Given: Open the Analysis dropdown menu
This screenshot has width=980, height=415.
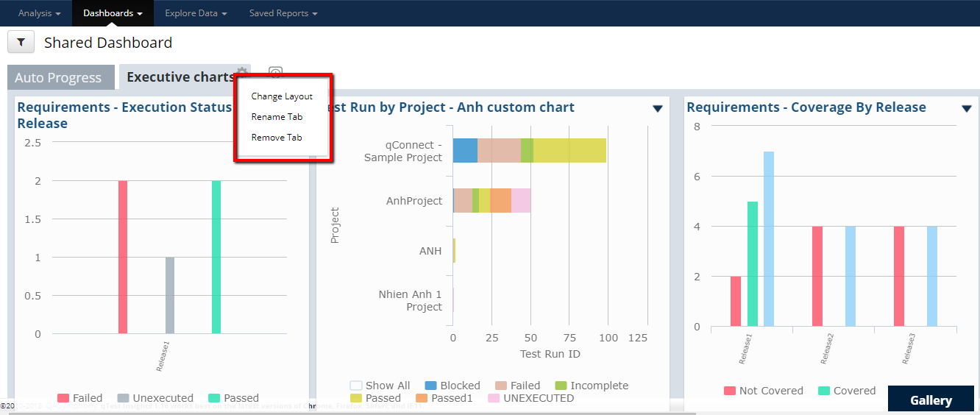Looking at the screenshot, I should pos(39,13).
